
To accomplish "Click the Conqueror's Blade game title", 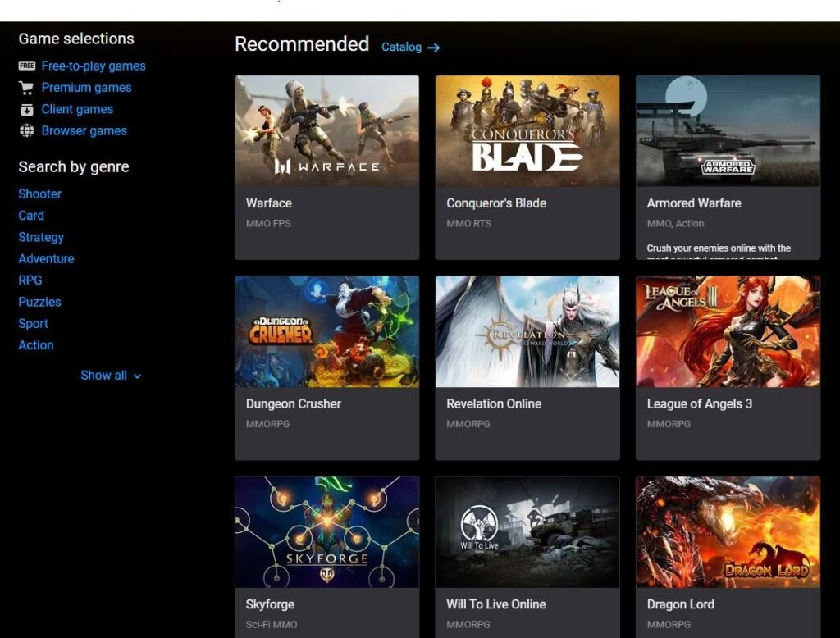I will [x=496, y=203].
